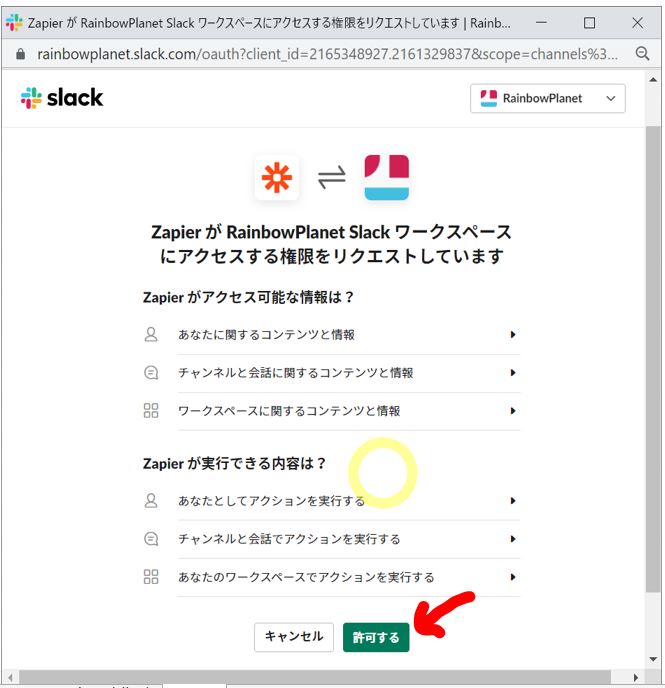Viewport: 665px width, 688px height.
Task: Click the zoom magnifier in address bar
Action: [x=642, y=54]
